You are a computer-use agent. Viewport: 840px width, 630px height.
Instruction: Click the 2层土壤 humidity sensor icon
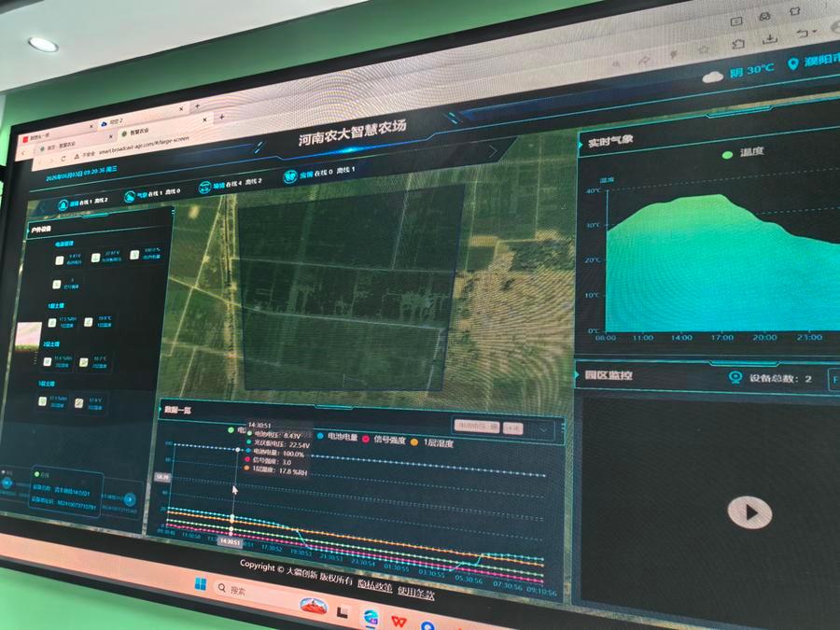point(48,361)
